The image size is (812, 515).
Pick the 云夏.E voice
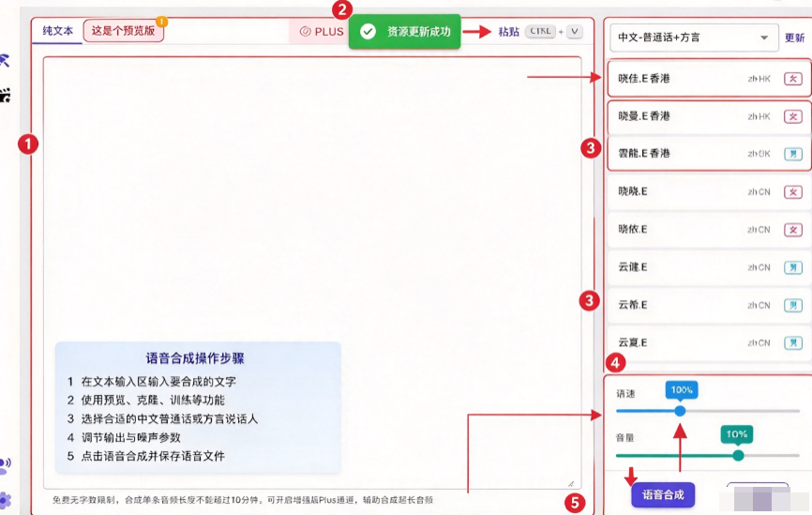709,342
